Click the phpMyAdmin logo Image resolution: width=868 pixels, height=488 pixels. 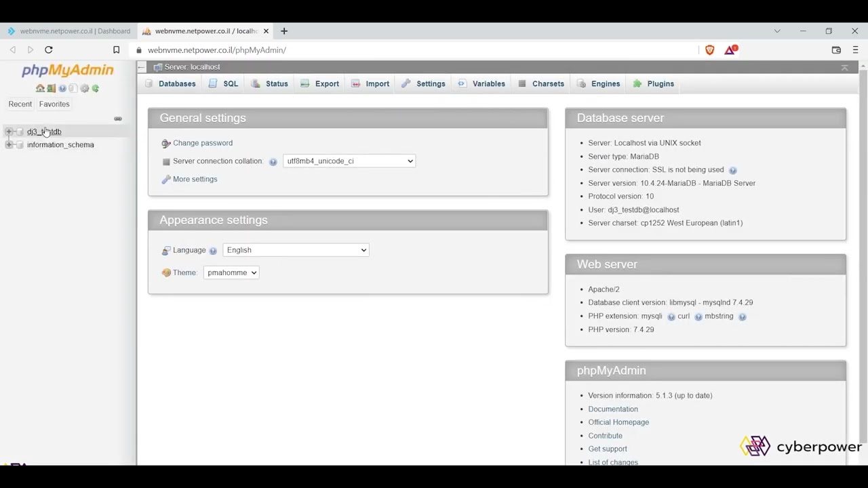click(68, 70)
